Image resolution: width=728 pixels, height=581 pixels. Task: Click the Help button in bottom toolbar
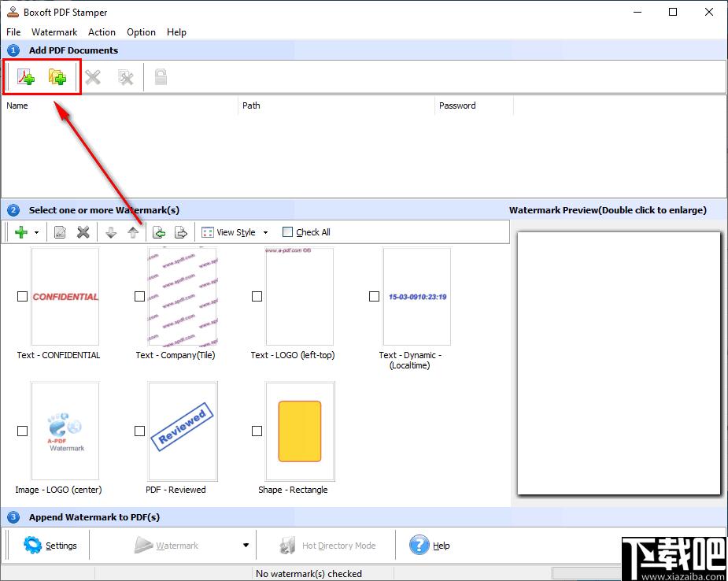click(x=430, y=546)
